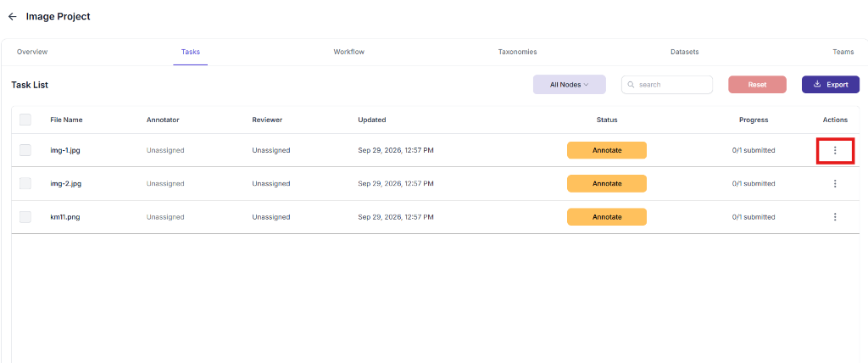The height and width of the screenshot is (363, 868).
Task: Focus the task search input field
Action: (x=667, y=85)
